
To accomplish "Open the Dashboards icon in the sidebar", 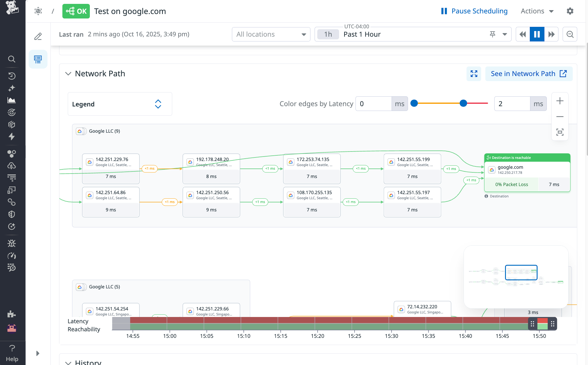I will pos(12,100).
